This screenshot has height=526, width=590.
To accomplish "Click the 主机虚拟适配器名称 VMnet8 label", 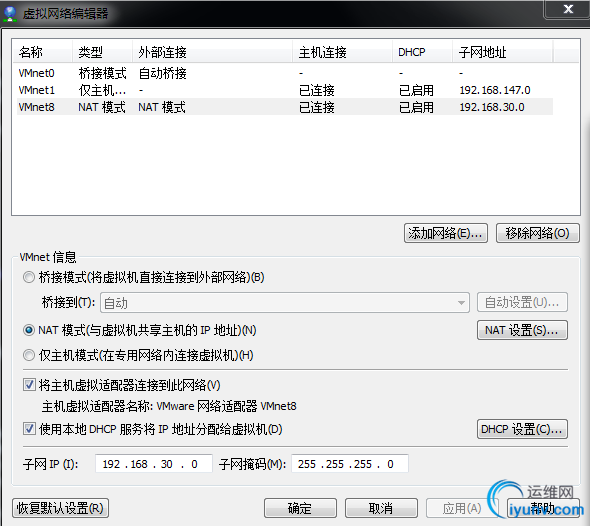I will [169, 406].
